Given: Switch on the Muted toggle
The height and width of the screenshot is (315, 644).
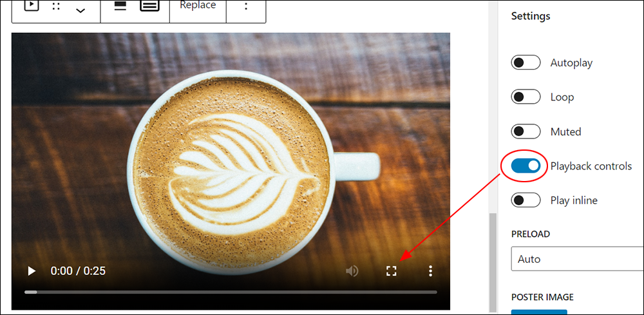Looking at the screenshot, I should click(x=526, y=132).
